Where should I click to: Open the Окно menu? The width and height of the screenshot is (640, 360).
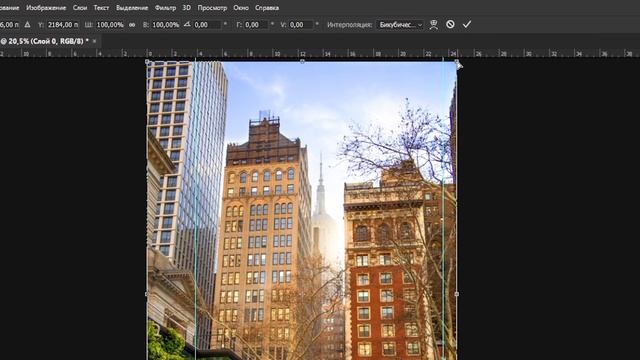241,8
